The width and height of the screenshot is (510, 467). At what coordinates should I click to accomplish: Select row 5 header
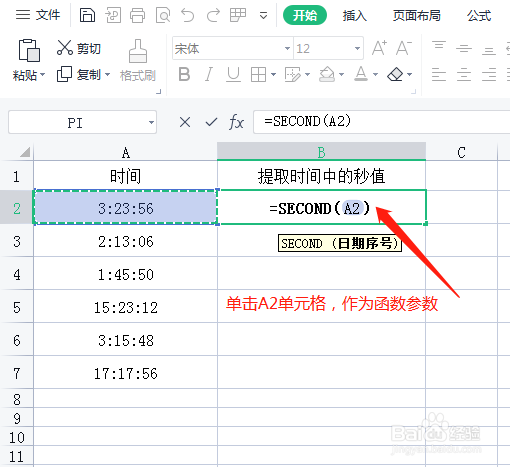(17, 307)
